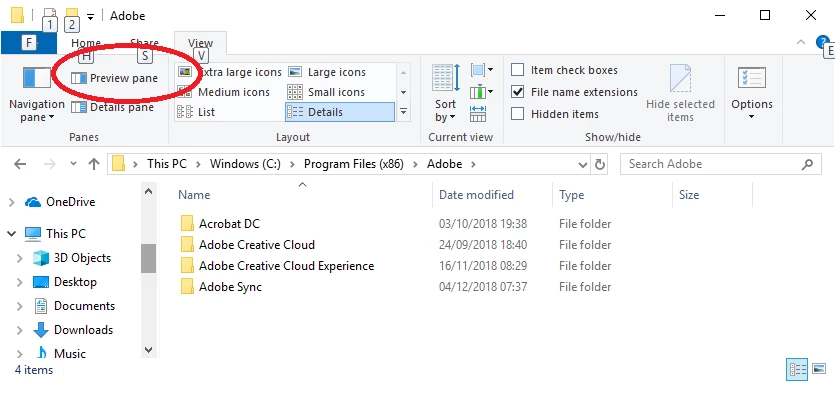
Task: Collapse the This PC tree node
Action: [12, 234]
